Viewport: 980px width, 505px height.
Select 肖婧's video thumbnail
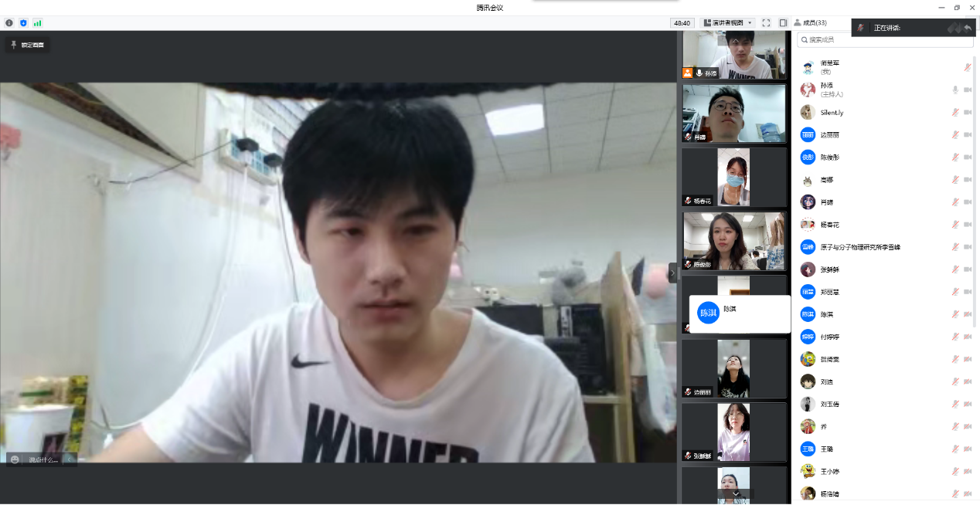(x=733, y=113)
